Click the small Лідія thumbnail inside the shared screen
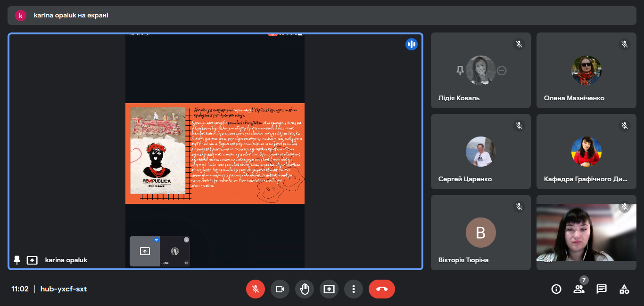This screenshot has width=644, height=306. (175, 251)
